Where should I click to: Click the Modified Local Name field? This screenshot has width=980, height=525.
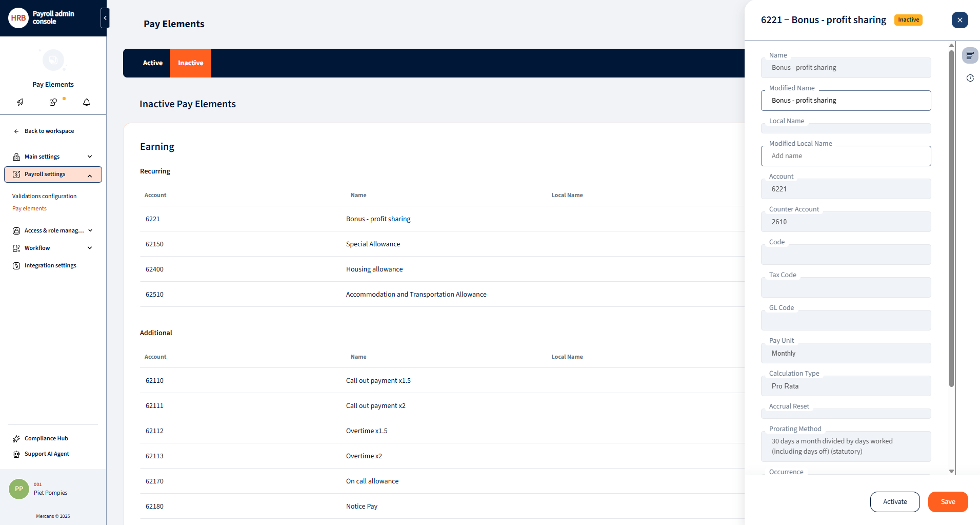[845, 156]
